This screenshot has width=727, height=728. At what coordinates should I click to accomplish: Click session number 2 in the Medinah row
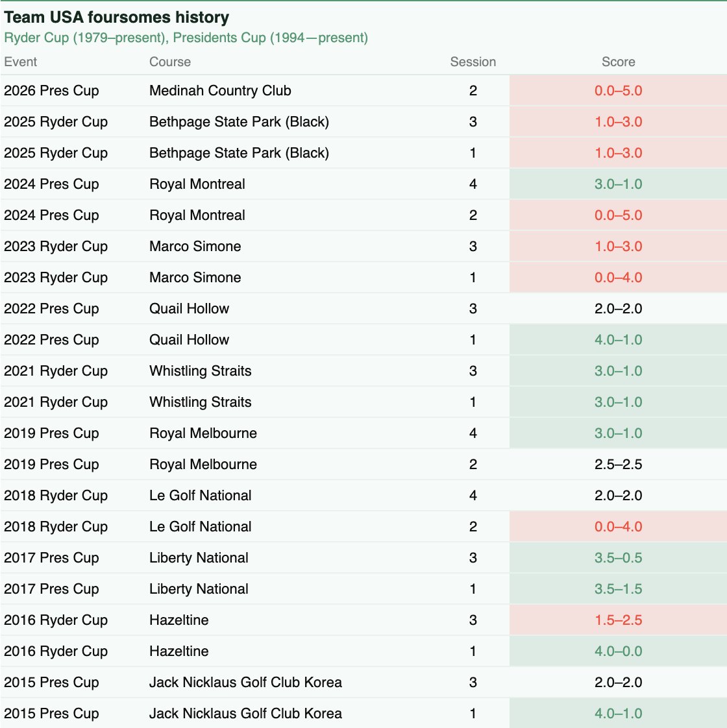[473, 91]
